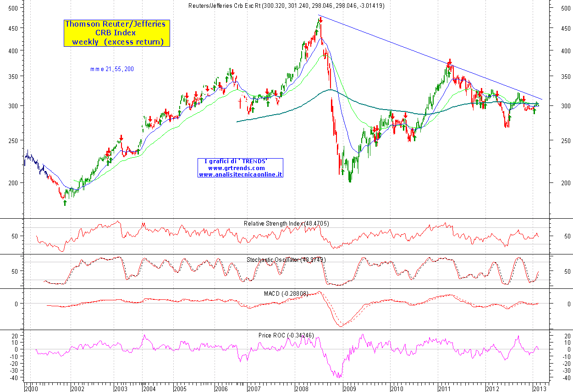The image size is (573, 392).
Task: Click the 2009 year label on the time axis
Action: point(350,388)
